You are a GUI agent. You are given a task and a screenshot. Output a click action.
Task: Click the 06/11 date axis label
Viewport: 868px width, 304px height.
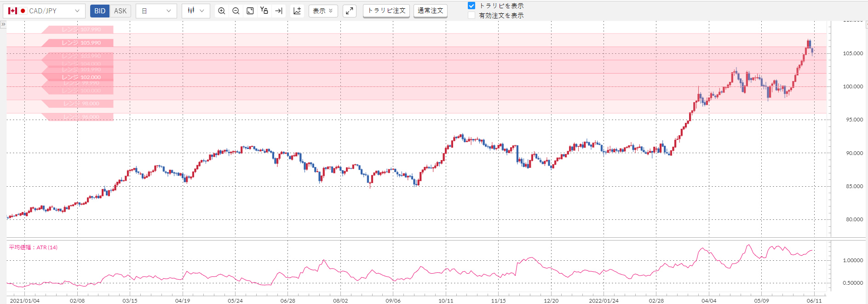click(x=814, y=301)
